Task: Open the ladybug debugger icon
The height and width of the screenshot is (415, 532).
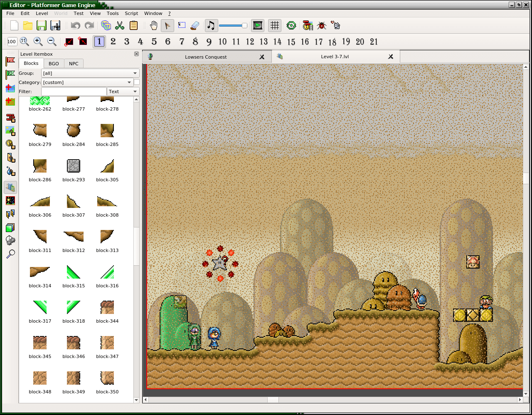Action: pos(322,26)
